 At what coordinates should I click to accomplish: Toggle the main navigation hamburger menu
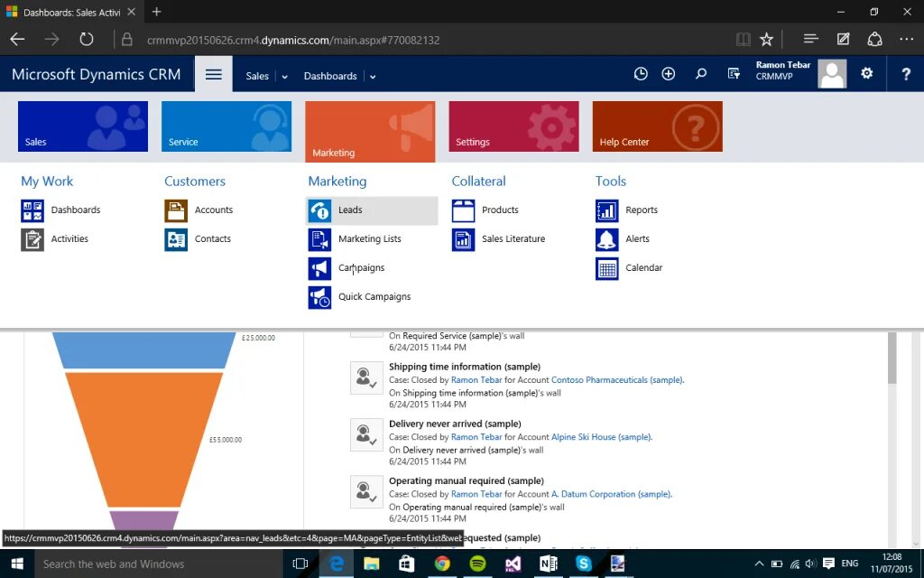point(214,74)
